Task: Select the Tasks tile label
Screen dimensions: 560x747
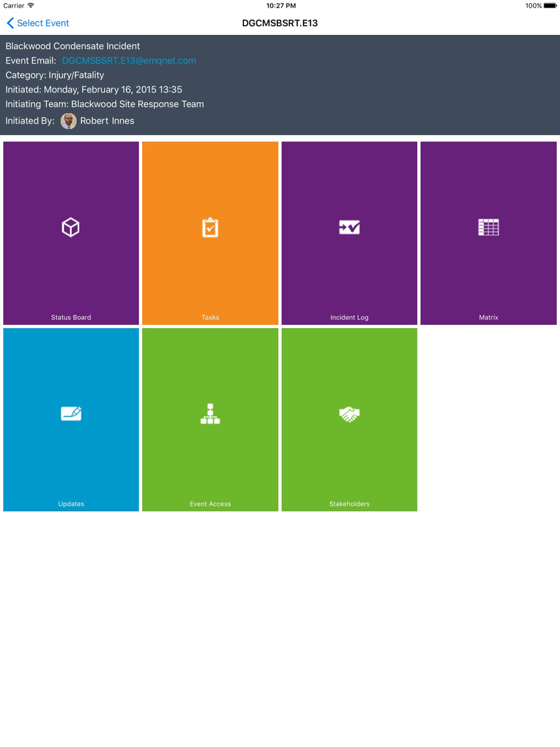Action: tap(210, 317)
